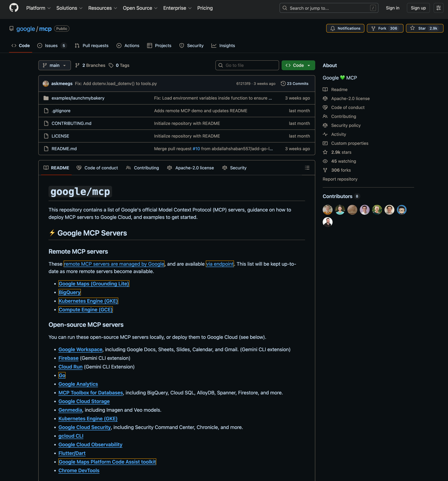Click the Apache-2.0 license scale icon
This screenshot has height=481, width=448.
[x=325, y=98]
